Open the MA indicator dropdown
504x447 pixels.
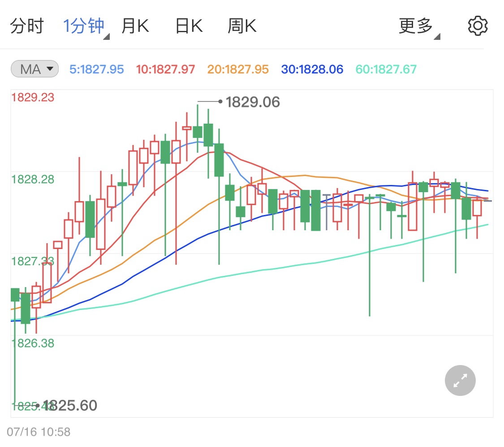34,69
